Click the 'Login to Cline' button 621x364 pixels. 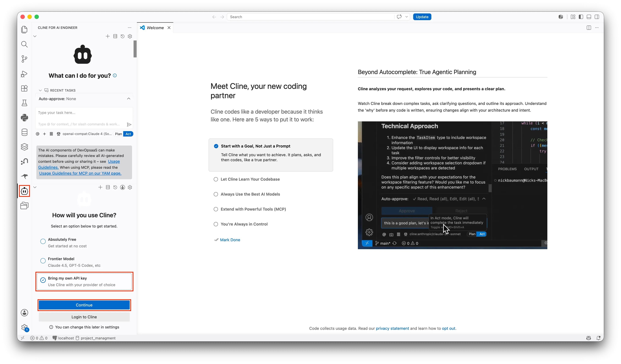(84, 317)
